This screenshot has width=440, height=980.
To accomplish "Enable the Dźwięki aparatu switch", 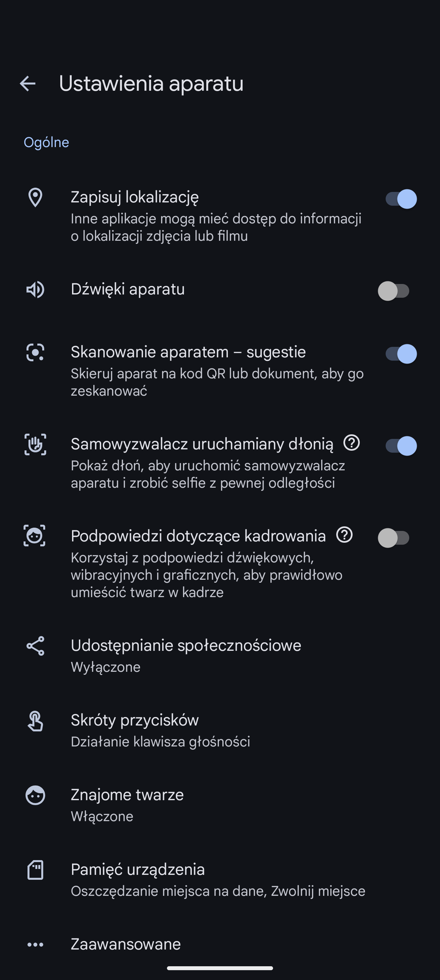I will (394, 291).
